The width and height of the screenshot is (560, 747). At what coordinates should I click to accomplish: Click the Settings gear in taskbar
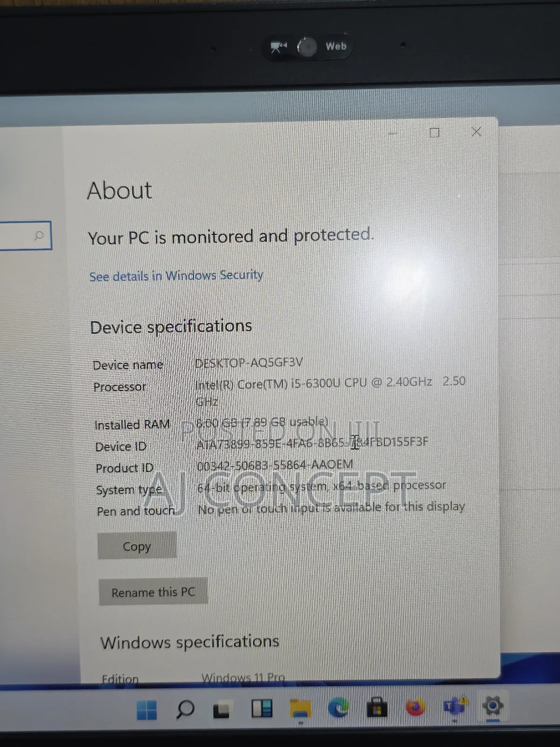[x=493, y=706]
